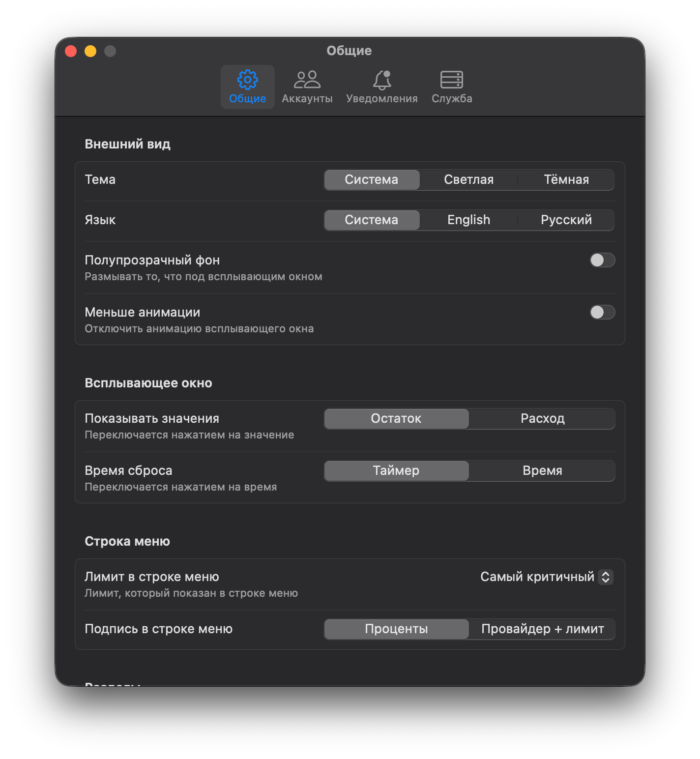Viewport: 700px width, 759px height.
Task: Set menu bar label to Проценты
Action: point(396,629)
